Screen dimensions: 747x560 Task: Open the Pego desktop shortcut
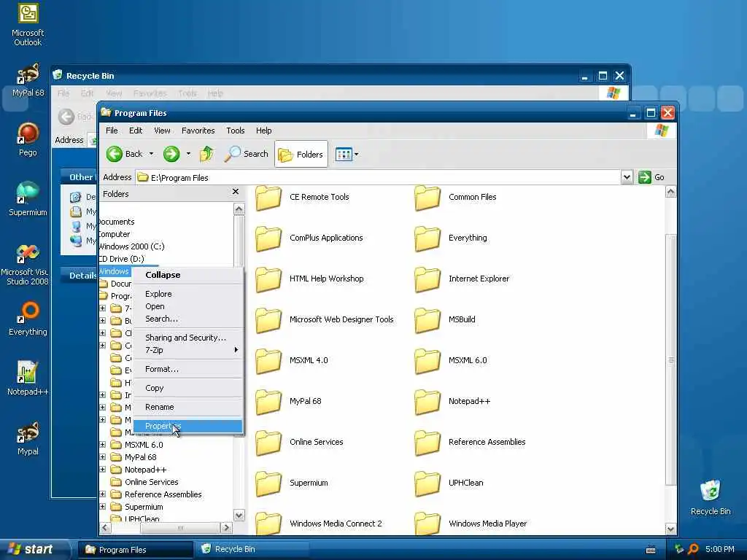tap(28, 139)
